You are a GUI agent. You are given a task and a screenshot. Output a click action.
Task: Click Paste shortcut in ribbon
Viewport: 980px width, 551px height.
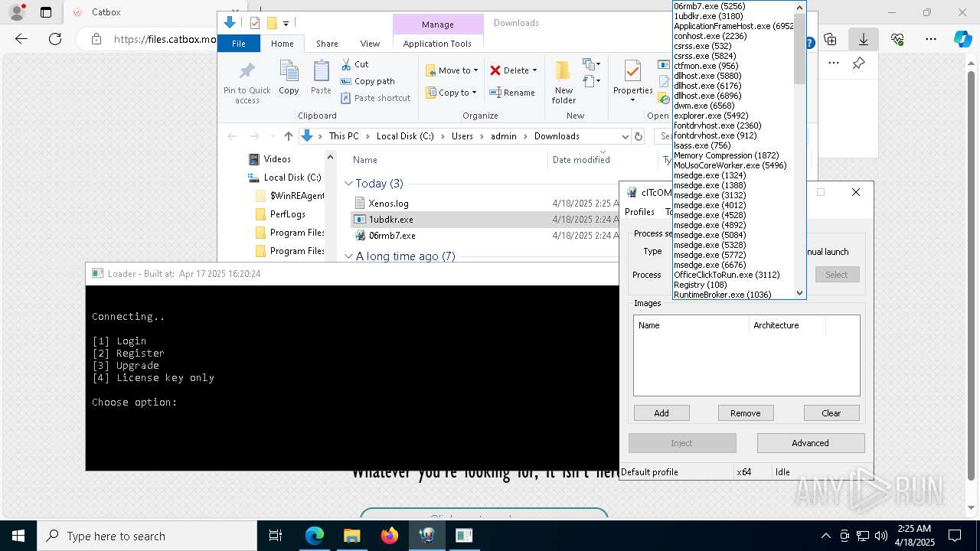pos(375,98)
